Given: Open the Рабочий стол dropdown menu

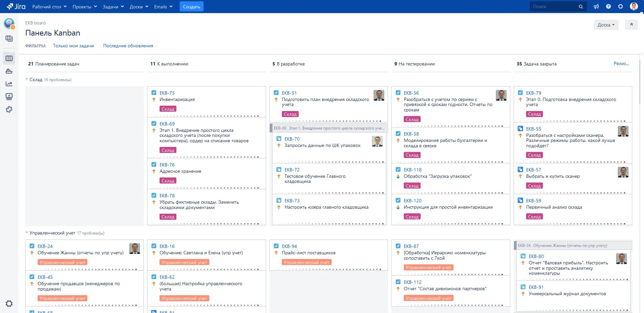Looking at the screenshot, I should (49, 7).
